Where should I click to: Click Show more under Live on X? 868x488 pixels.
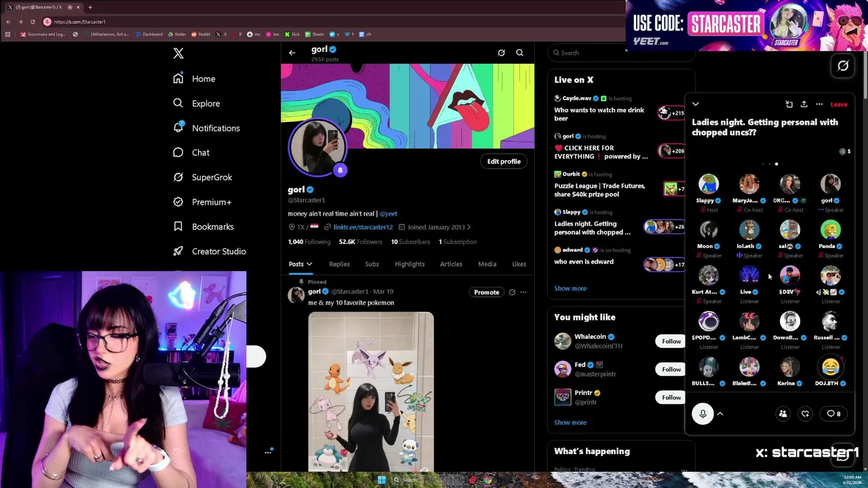[570, 289]
